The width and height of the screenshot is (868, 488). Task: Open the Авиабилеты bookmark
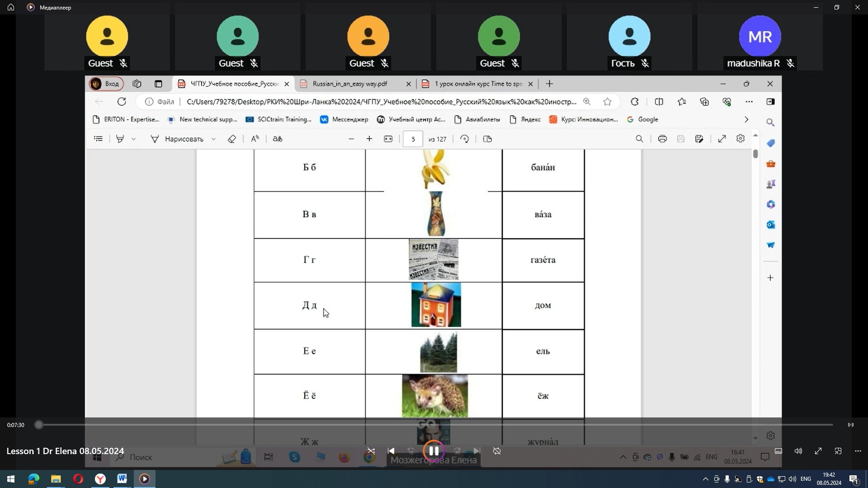477,119
